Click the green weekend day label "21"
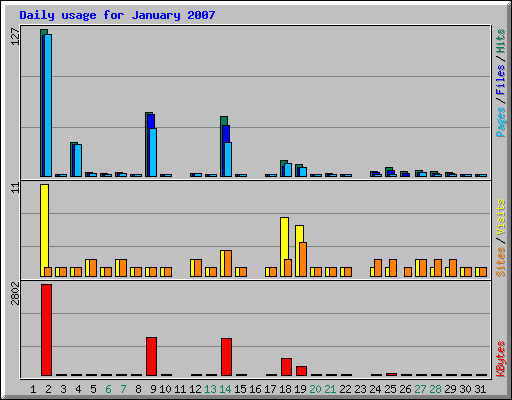 click(x=330, y=389)
